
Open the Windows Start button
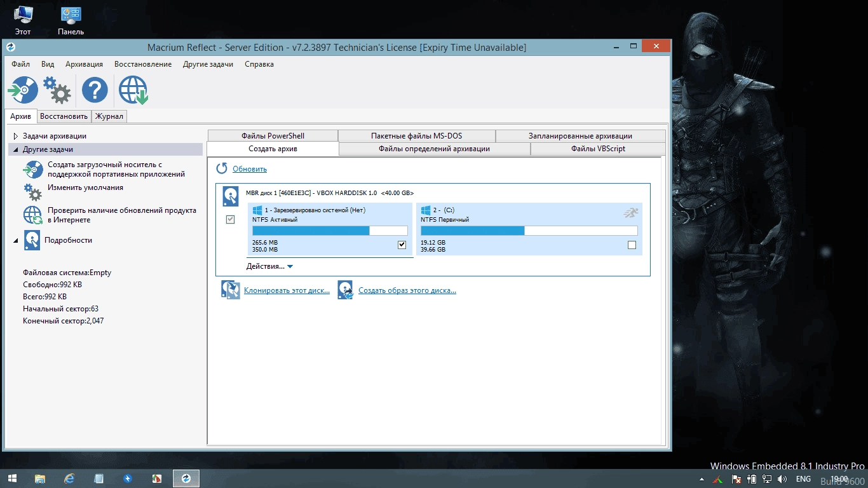(x=12, y=478)
